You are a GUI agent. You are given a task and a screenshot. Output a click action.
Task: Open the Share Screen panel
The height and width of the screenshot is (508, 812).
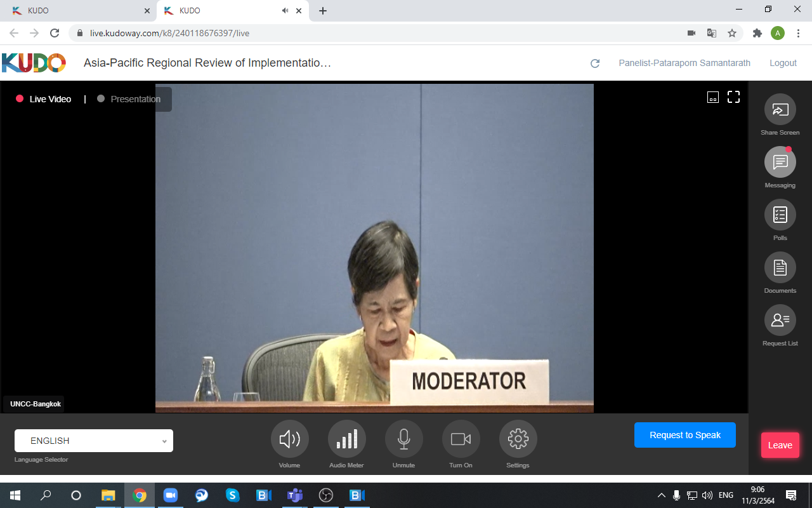coord(780,110)
